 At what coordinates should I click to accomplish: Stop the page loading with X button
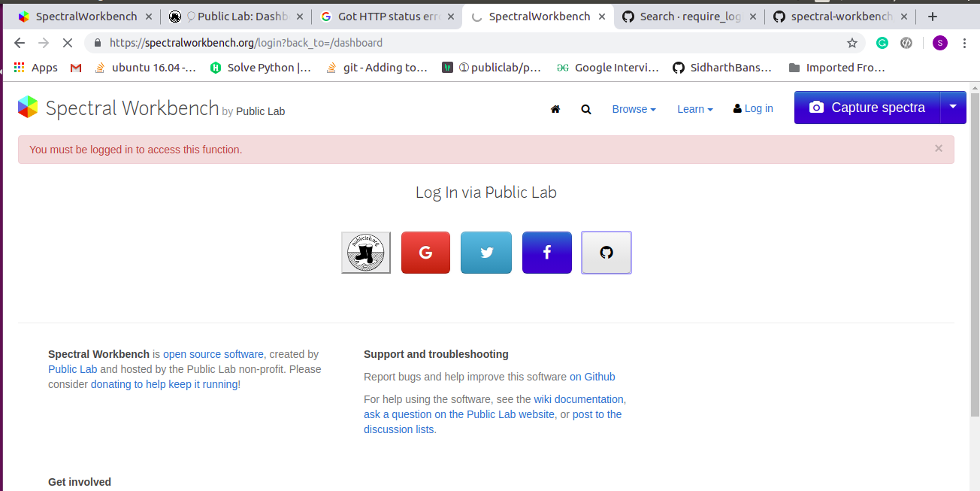click(67, 43)
